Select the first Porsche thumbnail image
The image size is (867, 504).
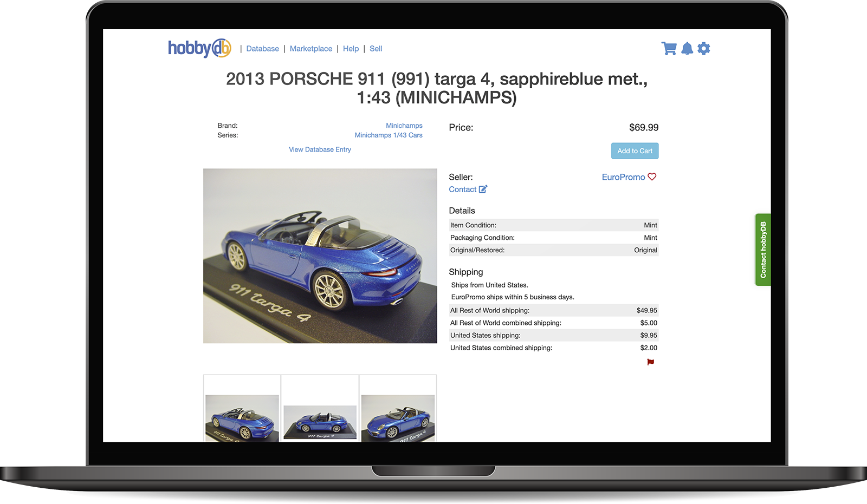242,418
